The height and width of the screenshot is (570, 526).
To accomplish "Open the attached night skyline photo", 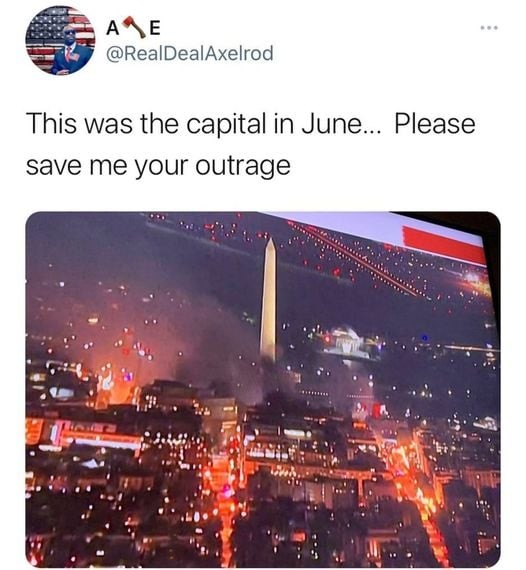I will pos(263,389).
